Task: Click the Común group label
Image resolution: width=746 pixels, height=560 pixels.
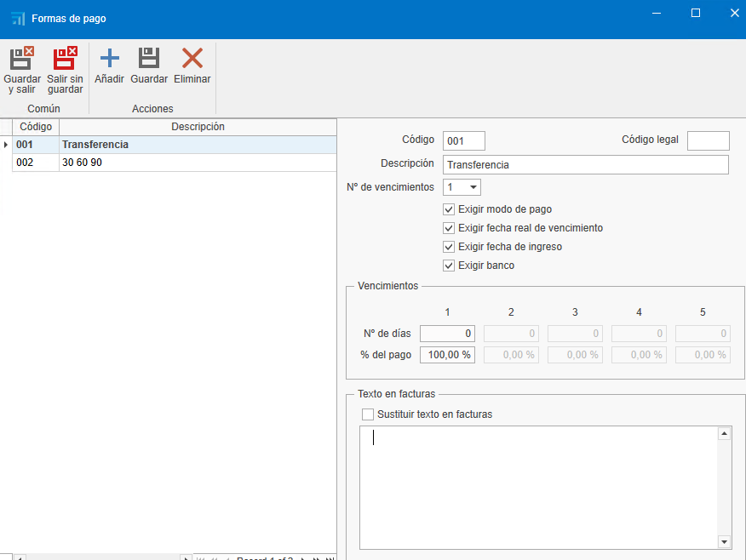Action: [43, 109]
